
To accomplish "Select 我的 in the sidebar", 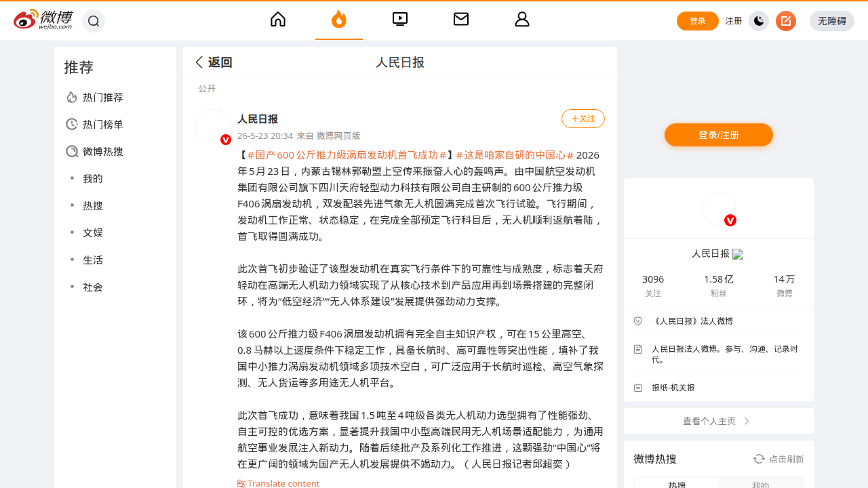I will pyautogui.click(x=115, y=178).
